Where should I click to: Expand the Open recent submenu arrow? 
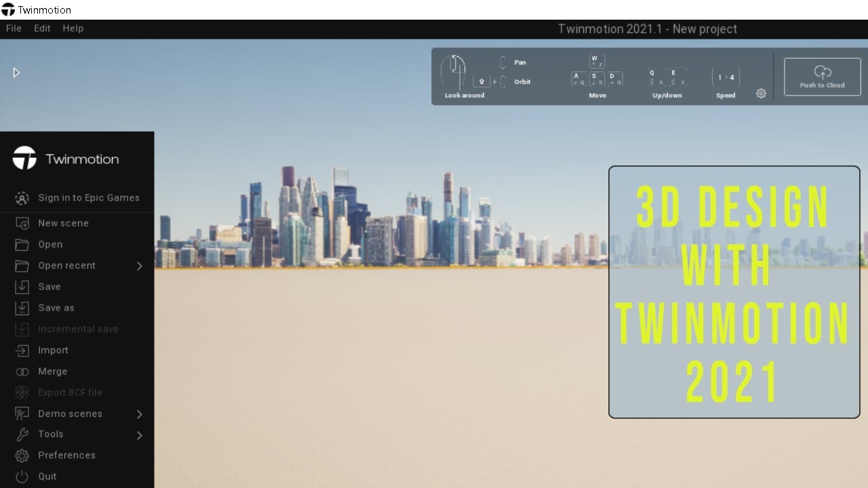tap(140, 266)
